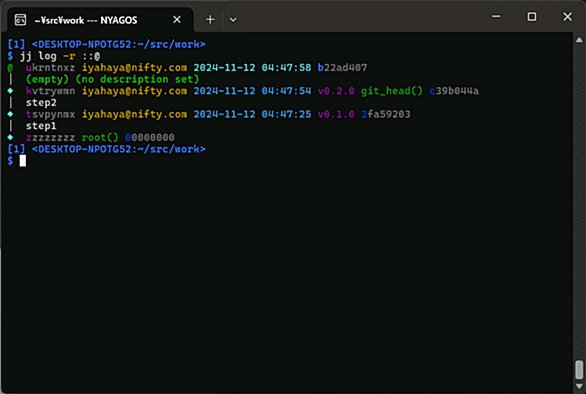Screen dimensions: 586x394
Task: Minimize the terminal window
Action: [496, 16]
